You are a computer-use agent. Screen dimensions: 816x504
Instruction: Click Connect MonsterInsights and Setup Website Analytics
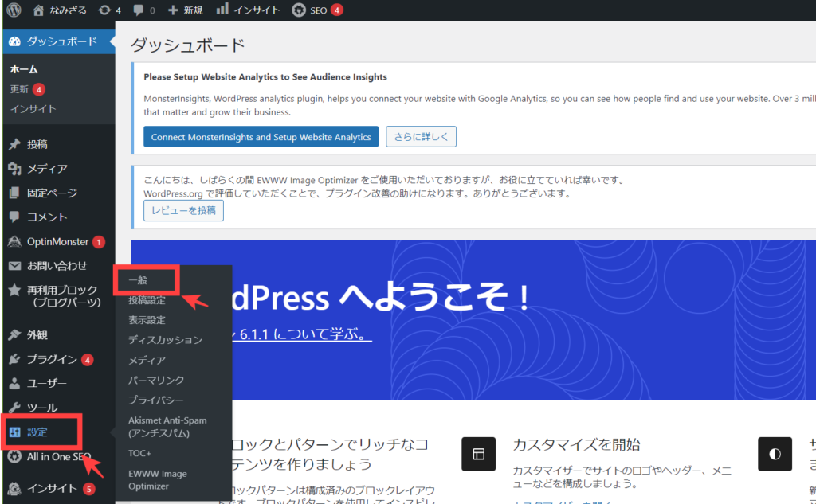tap(261, 137)
